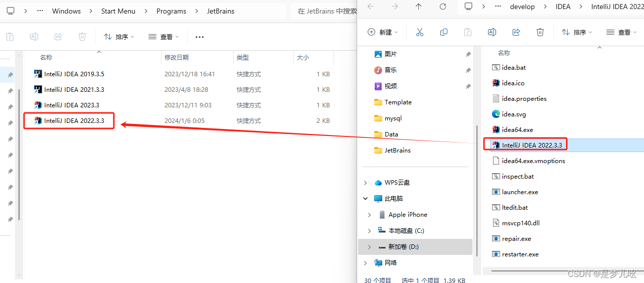The height and width of the screenshot is (283, 644).
Task: Select idea64.exe application icon
Action: click(496, 129)
